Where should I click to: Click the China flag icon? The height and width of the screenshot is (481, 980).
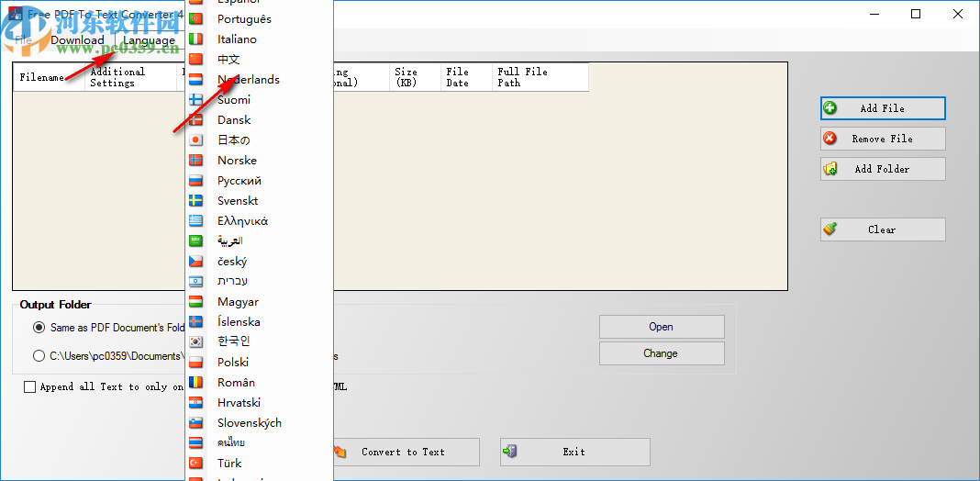click(195, 60)
